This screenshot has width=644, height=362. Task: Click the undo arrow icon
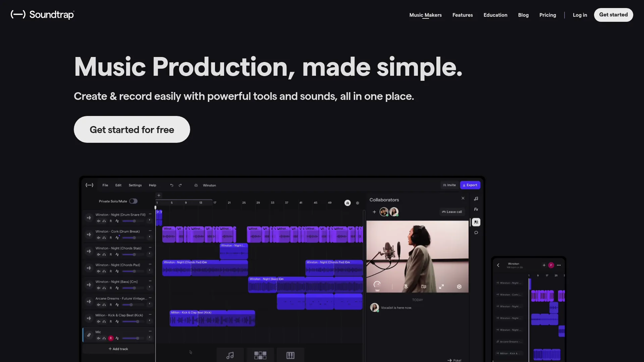pyautogui.click(x=172, y=185)
